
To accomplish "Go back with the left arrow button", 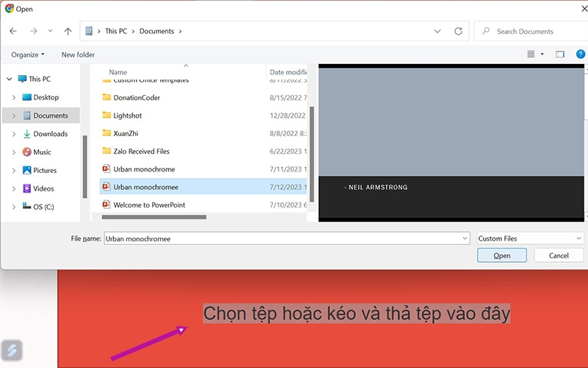I will pyautogui.click(x=13, y=31).
